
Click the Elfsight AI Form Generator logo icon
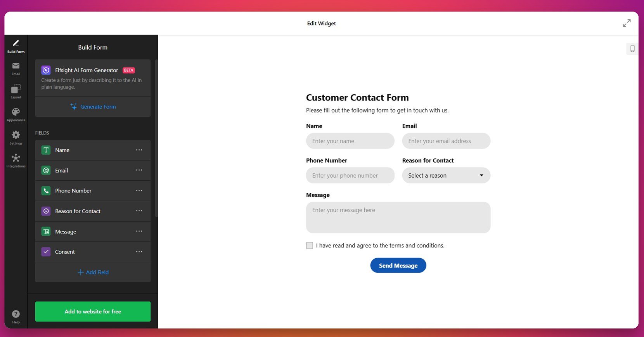click(46, 70)
